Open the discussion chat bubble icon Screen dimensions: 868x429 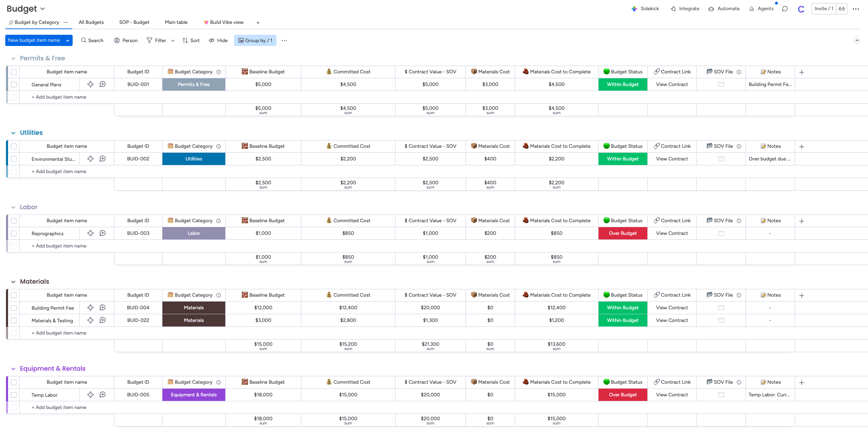click(x=785, y=9)
